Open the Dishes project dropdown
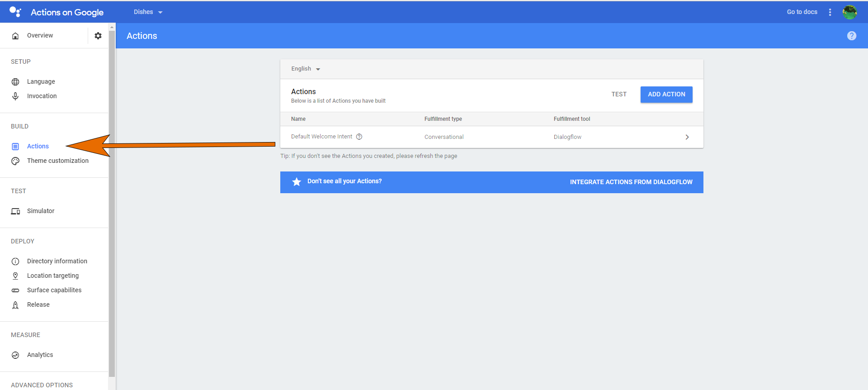Viewport: 868px width, 390px height. pos(148,12)
